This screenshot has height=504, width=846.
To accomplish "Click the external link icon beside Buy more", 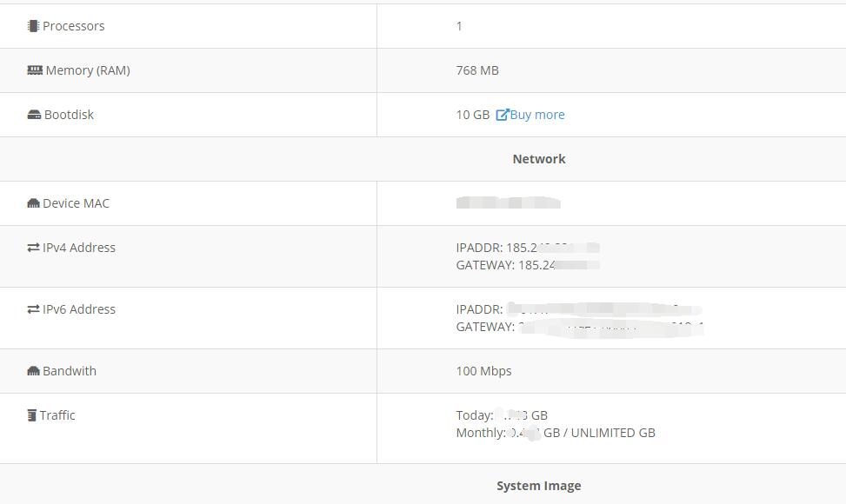I will point(502,115).
